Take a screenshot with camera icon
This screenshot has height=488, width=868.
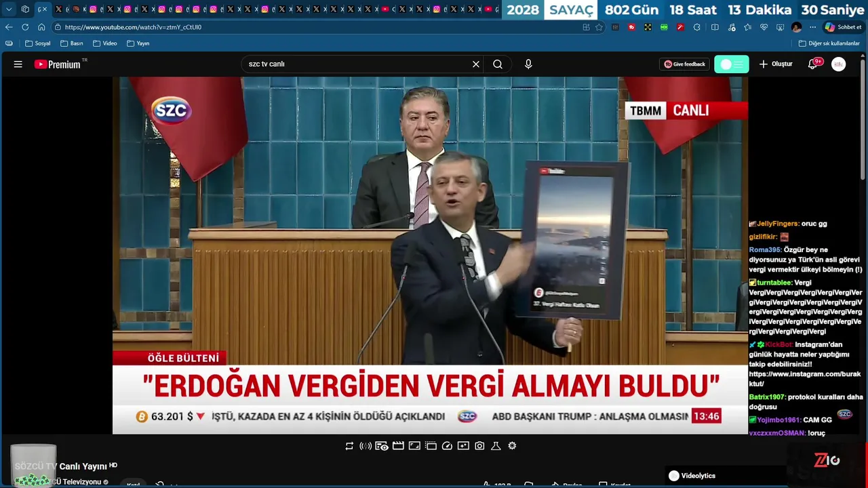[479, 446]
